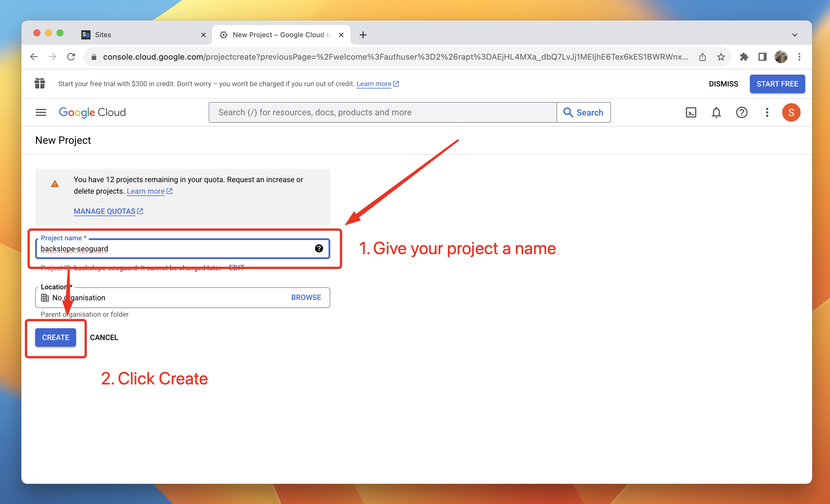Screen dimensions: 830x504
Task: Open the notifications bell
Action: pos(716,112)
